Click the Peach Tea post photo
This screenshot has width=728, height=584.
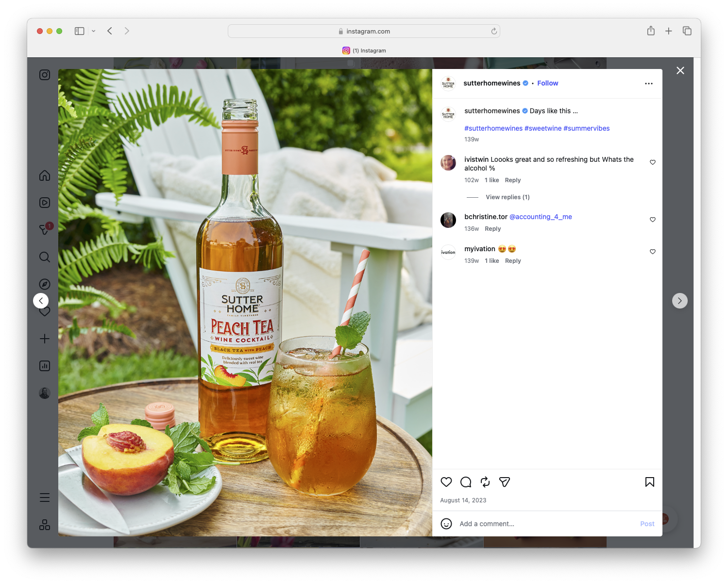point(245,303)
